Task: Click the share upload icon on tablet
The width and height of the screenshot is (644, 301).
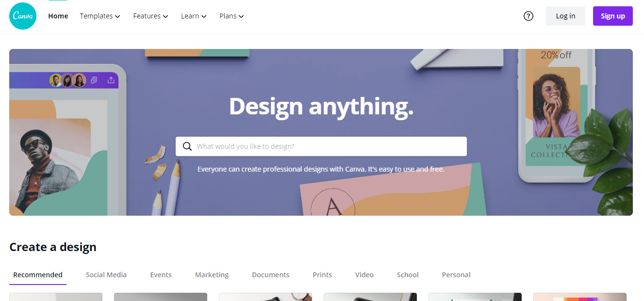Action: [111, 80]
